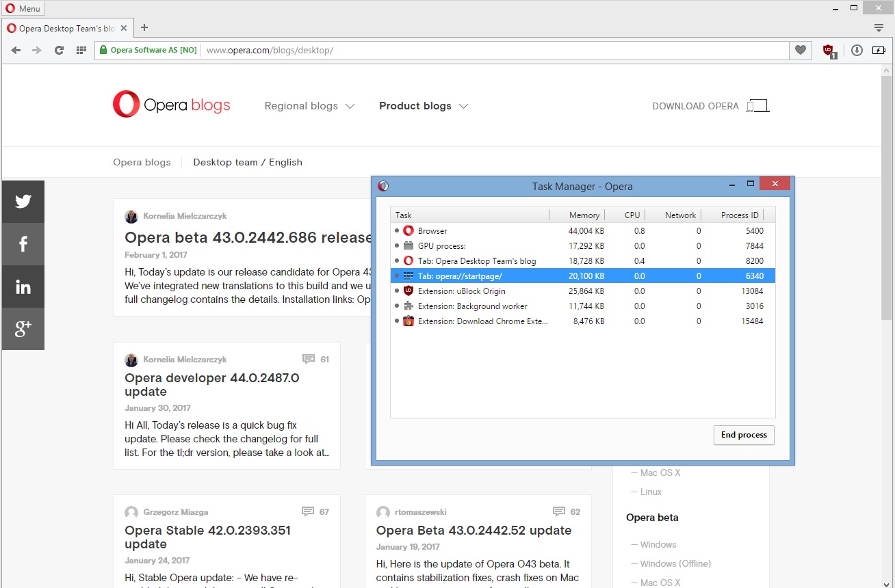Bookmark page with heart icon

coord(801,50)
